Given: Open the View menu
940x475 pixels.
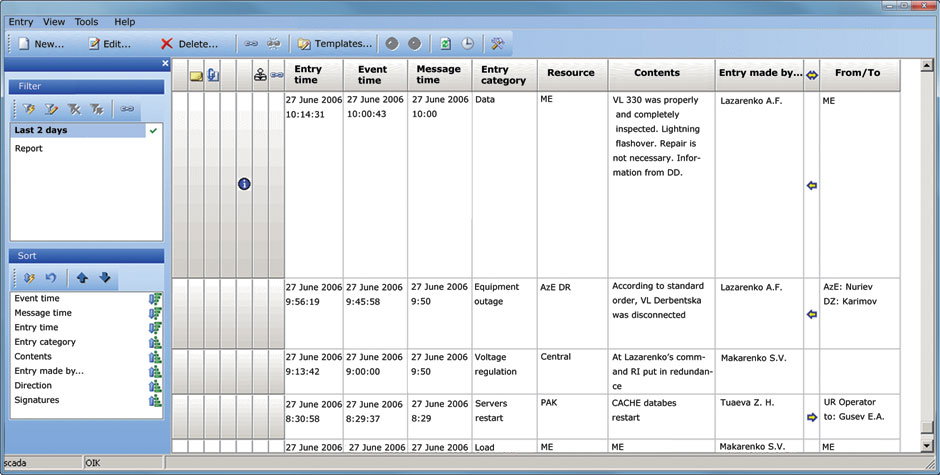Looking at the screenshot, I should click(x=54, y=22).
